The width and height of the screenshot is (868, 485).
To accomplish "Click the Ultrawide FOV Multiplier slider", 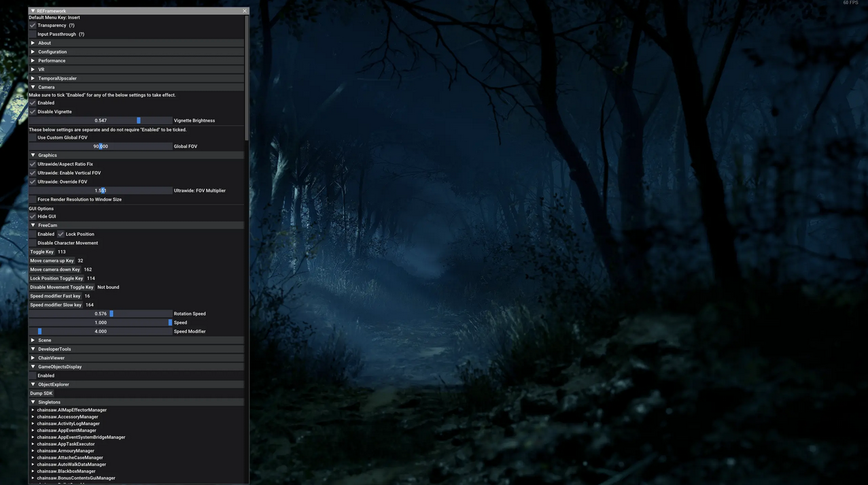I will tap(101, 190).
